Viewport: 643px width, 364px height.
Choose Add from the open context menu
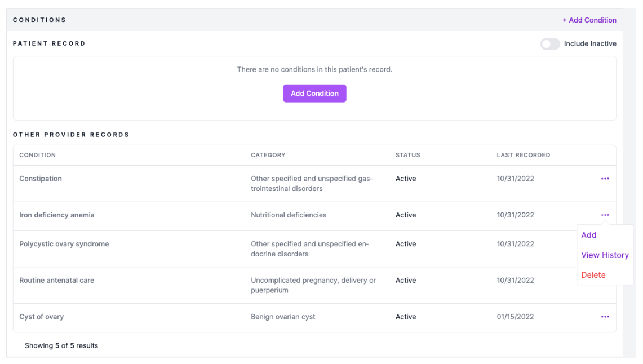[588, 236]
